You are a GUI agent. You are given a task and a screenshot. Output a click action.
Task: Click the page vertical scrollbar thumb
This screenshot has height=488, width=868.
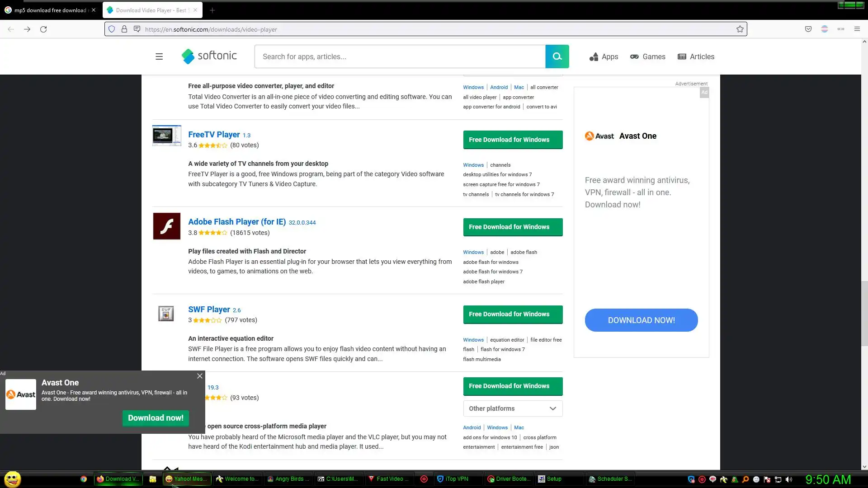click(x=864, y=313)
